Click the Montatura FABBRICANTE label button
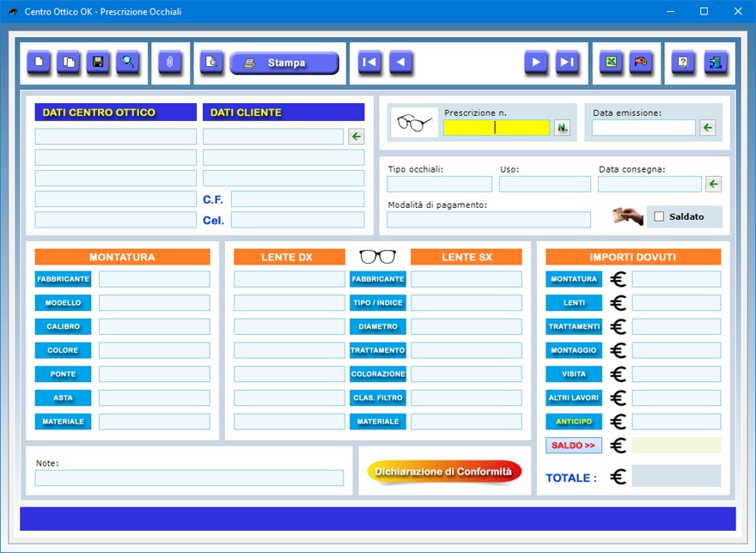Screen dimensions: 756x553 64,279
